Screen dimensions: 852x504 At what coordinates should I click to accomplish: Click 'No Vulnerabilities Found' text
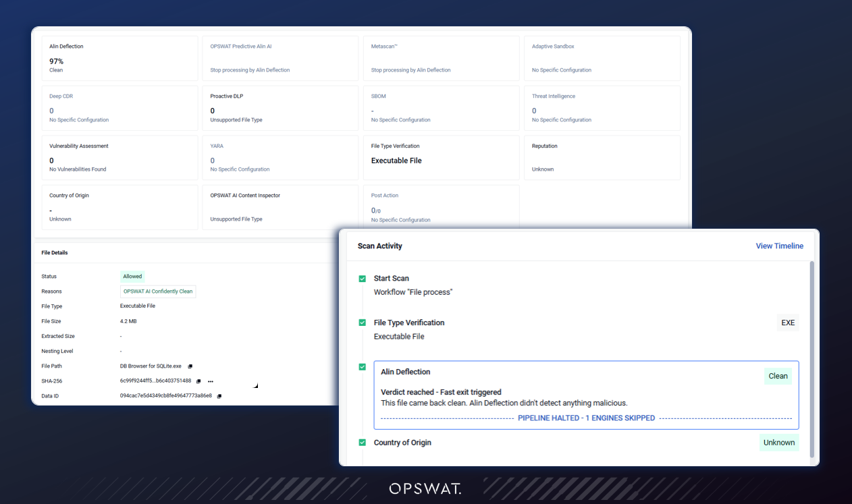coord(78,169)
